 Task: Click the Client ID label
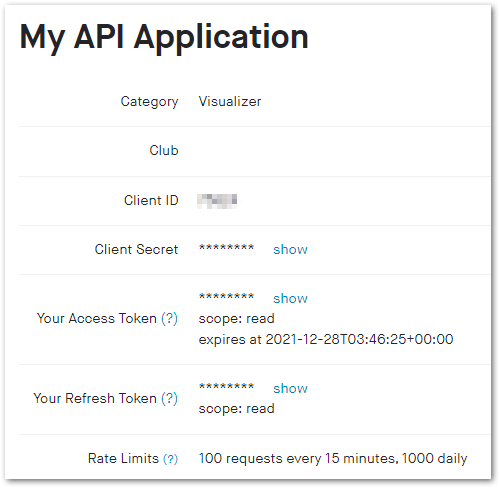click(151, 200)
